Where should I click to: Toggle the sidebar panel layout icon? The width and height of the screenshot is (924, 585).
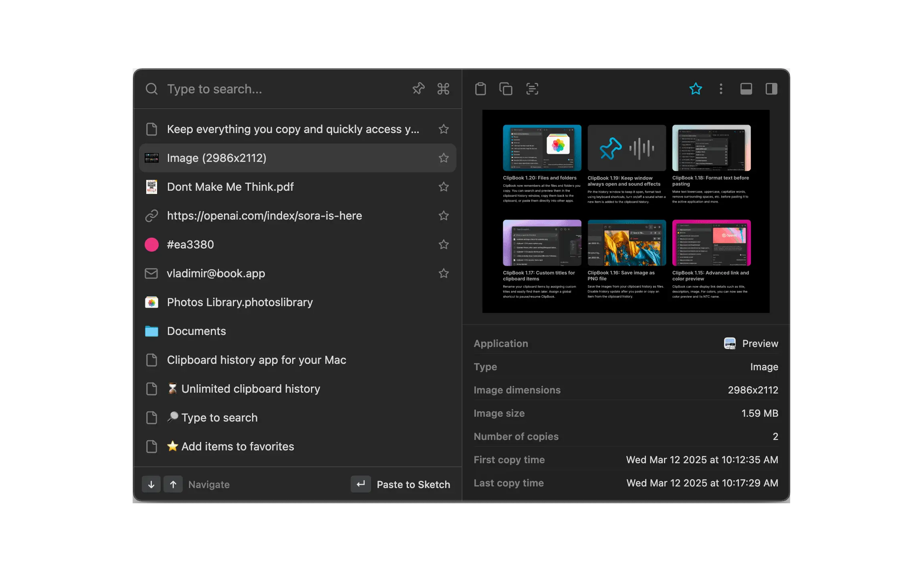point(771,89)
